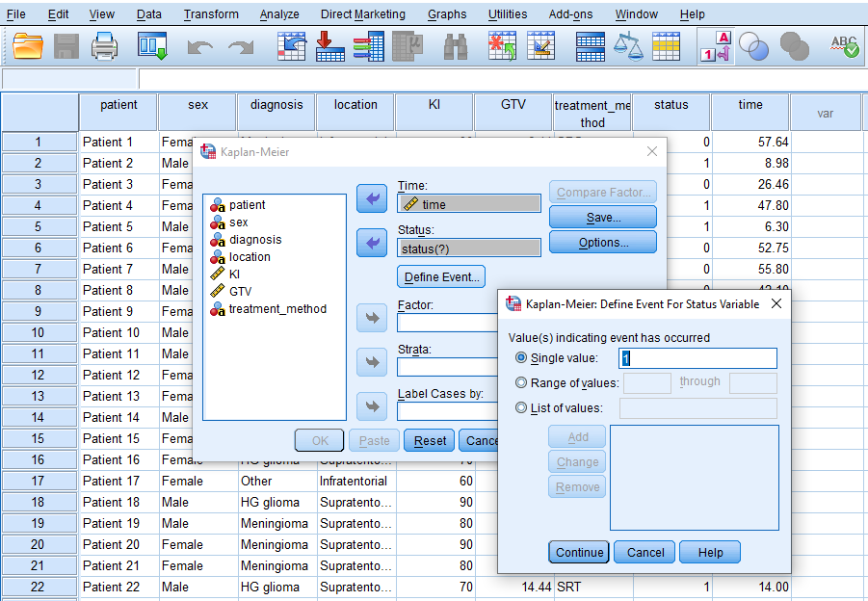
Task: Click the Open data document folder icon
Action: pyautogui.click(x=28, y=46)
